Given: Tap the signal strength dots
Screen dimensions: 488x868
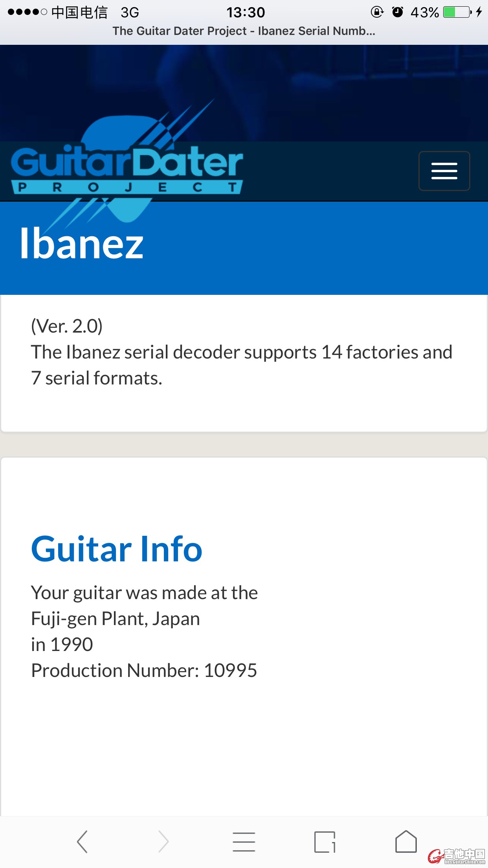Looking at the screenshot, I should pos(27,12).
